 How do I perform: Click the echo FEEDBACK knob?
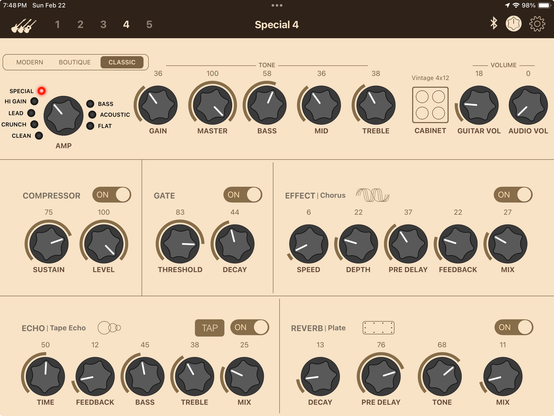[x=95, y=376]
